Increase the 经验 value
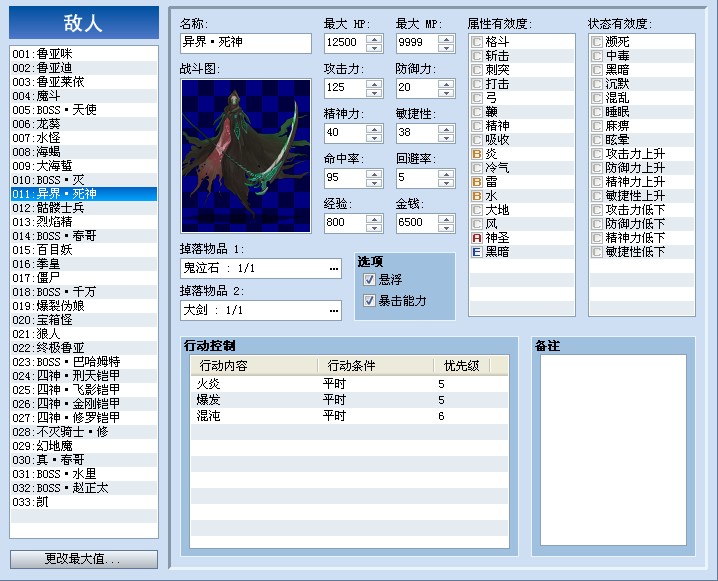The image size is (718, 581). [x=375, y=218]
